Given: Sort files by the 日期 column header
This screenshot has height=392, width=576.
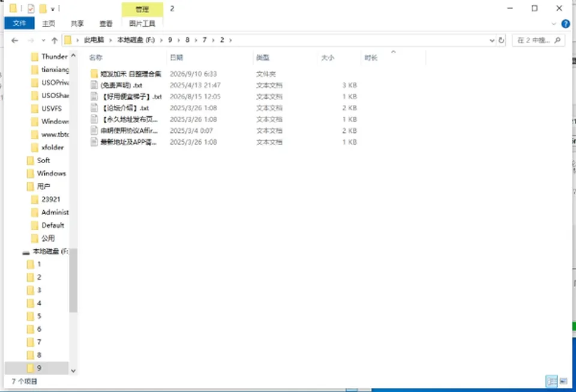Looking at the screenshot, I should tap(176, 58).
